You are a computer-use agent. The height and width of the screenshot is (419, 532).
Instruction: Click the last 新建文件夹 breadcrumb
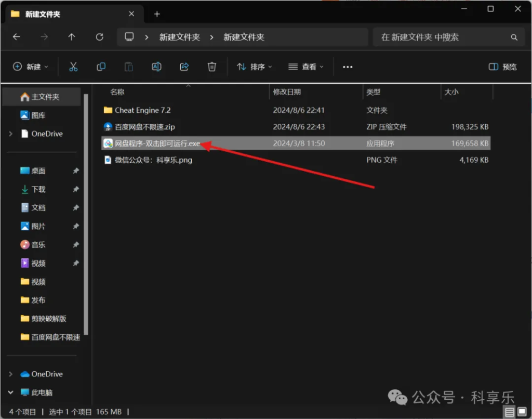(x=244, y=37)
